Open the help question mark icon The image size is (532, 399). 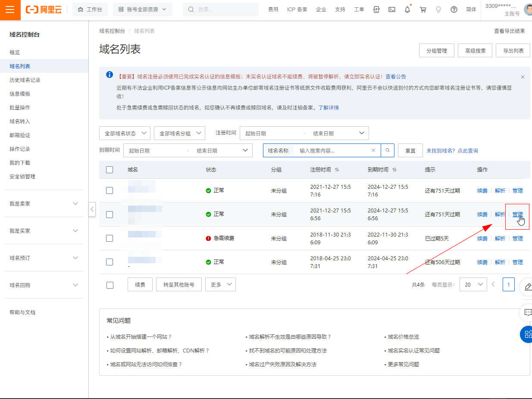click(x=454, y=9)
